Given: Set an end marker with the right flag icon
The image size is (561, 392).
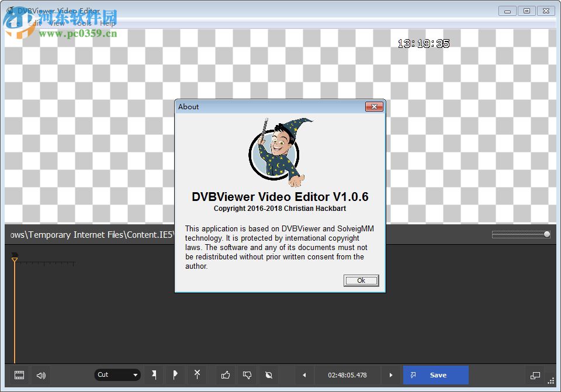Looking at the screenshot, I should click(x=175, y=375).
